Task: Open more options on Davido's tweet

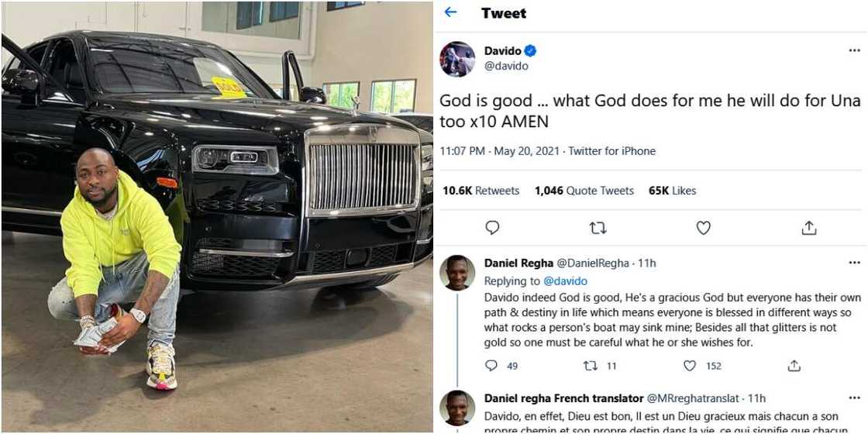Action: (x=853, y=51)
